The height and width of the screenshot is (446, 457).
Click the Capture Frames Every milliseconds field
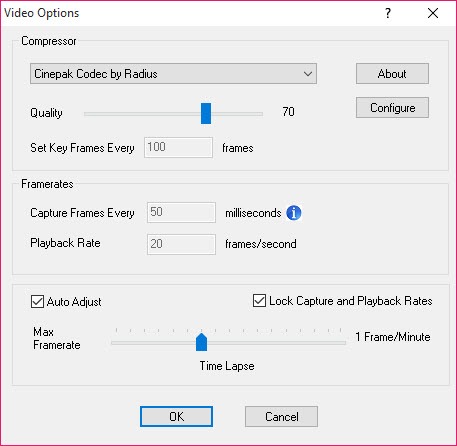coord(181,212)
